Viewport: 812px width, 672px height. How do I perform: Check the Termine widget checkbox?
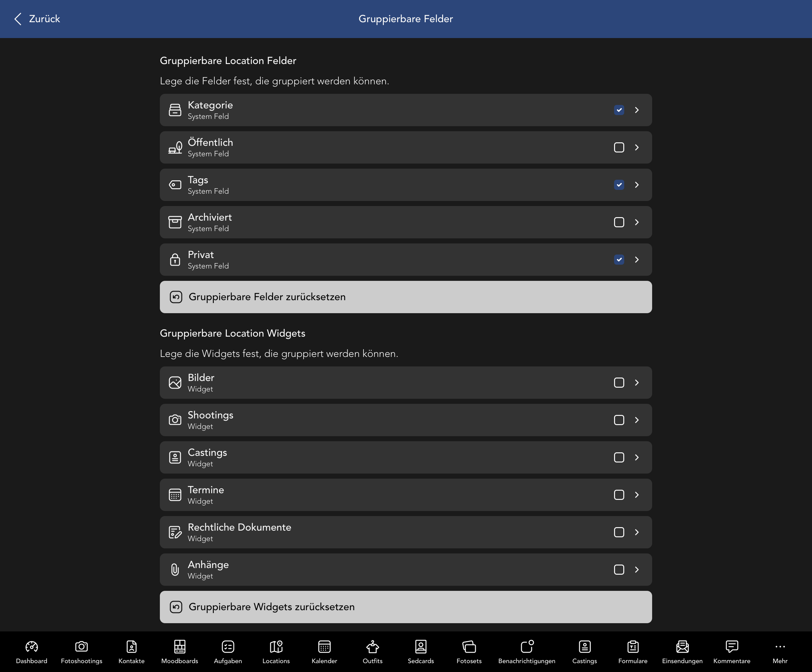tap(619, 495)
